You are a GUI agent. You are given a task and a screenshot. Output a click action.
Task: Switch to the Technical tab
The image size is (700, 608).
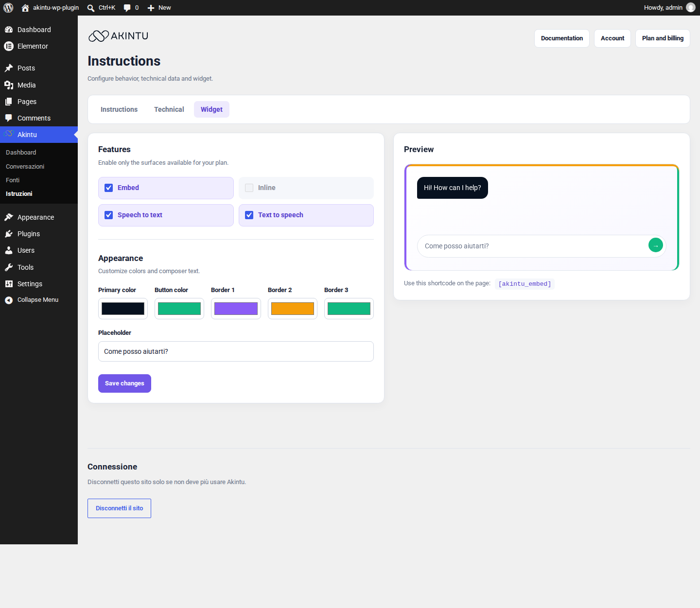(x=169, y=109)
